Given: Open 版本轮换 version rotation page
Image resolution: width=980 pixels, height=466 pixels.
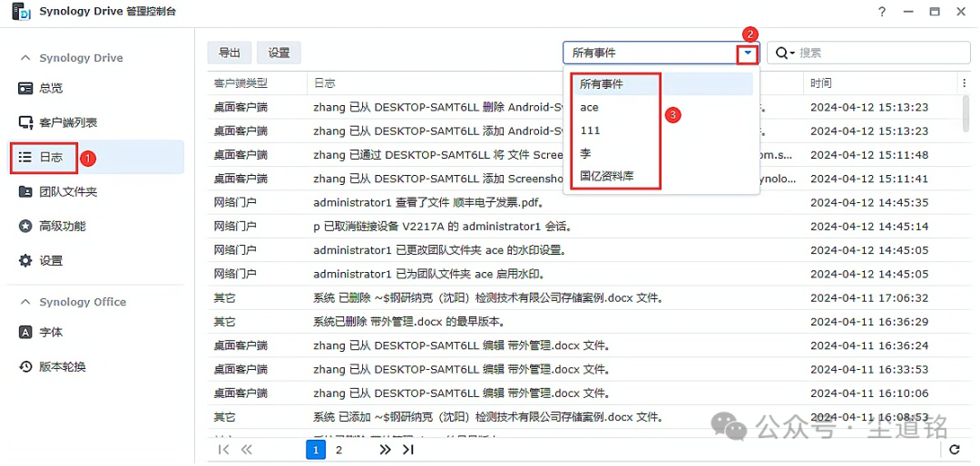Looking at the screenshot, I should tap(62, 366).
